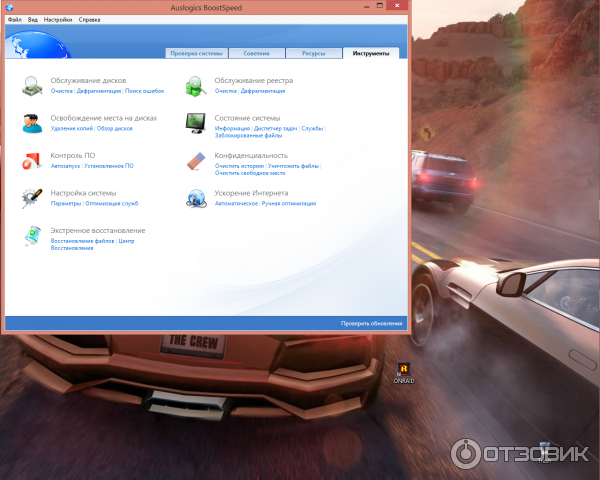Switch to the Проверка системы tab

pos(196,53)
